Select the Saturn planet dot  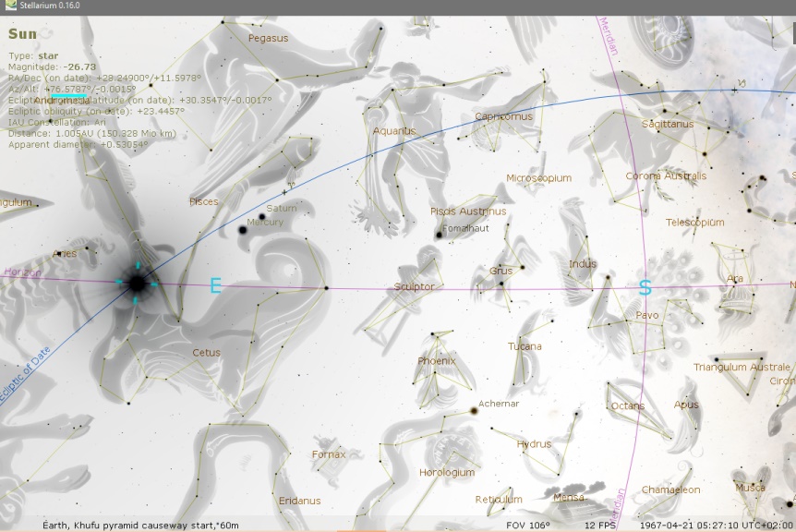(x=262, y=217)
